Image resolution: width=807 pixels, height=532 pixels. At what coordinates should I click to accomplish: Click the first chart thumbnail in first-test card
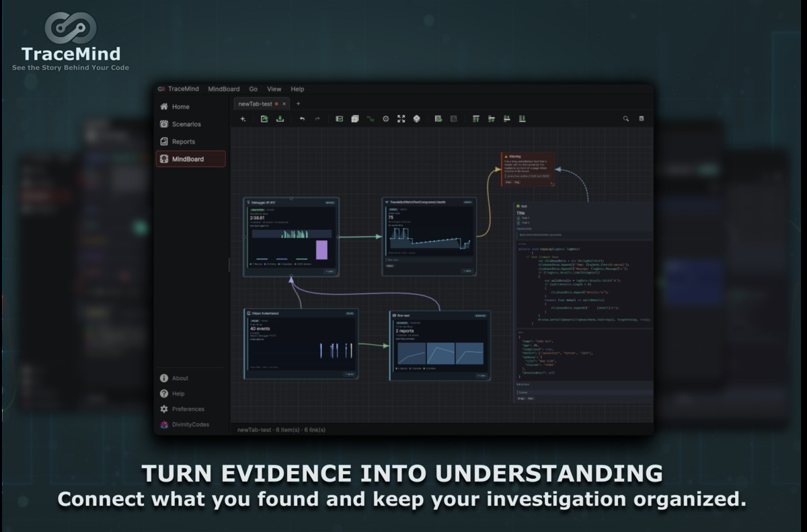411,354
